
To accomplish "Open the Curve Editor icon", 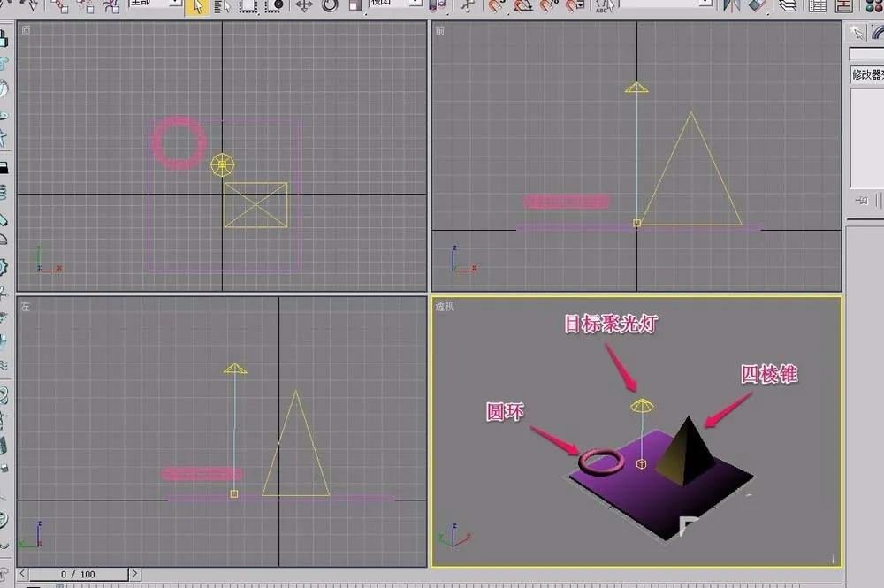I will [x=818, y=6].
